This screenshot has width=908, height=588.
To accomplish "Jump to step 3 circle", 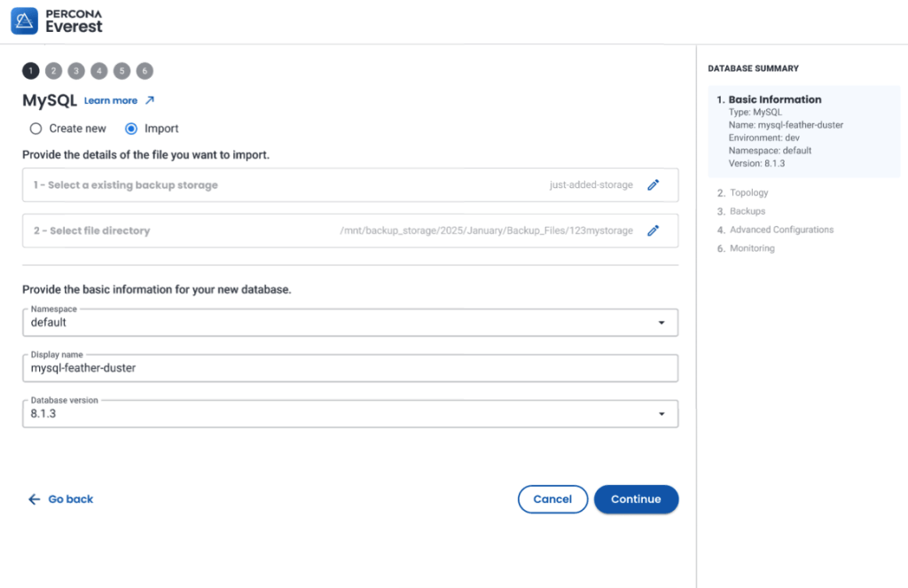I will (x=76, y=71).
